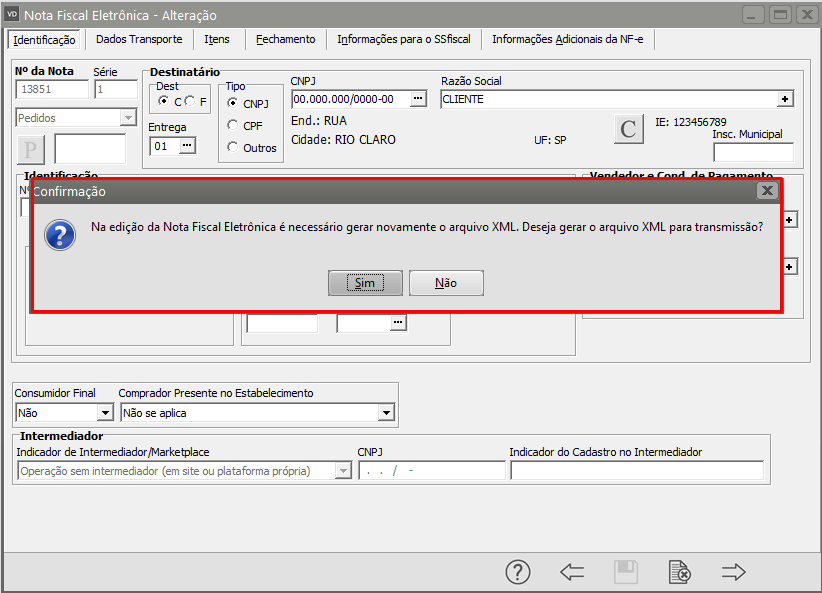Select the Outros radio option
Screen dimensions: 822x593
click(x=233, y=147)
